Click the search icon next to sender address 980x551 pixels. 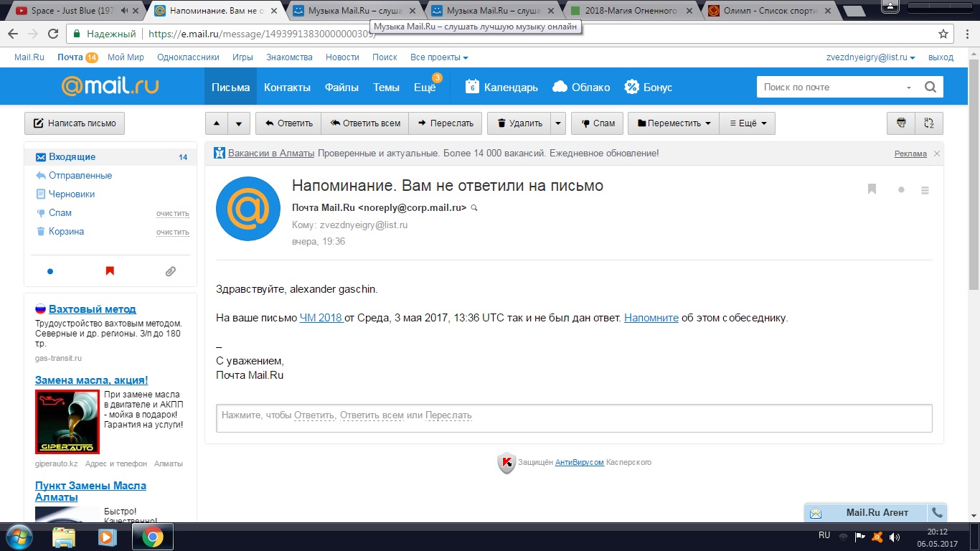pyautogui.click(x=473, y=207)
